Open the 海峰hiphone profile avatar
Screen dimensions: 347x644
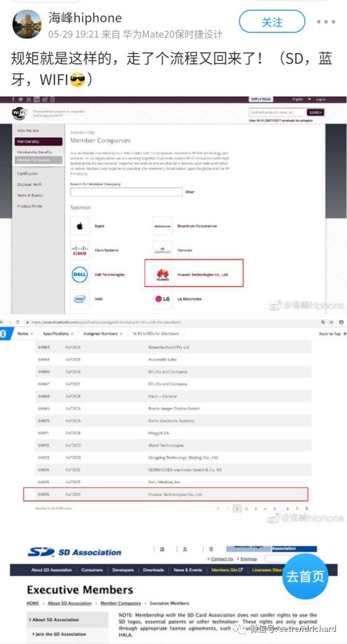(x=27, y=24)
